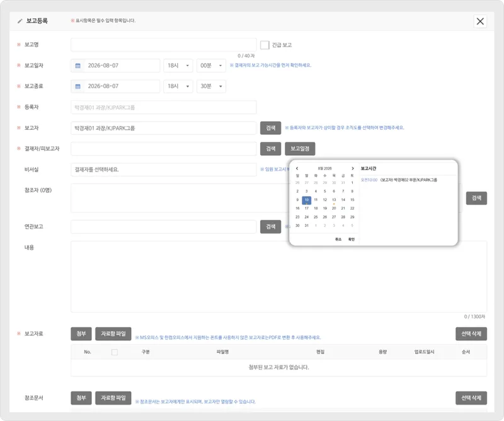Click the 파일명 column header in 보고자료 table
This screenshot has height=421, width=504.
222,352
